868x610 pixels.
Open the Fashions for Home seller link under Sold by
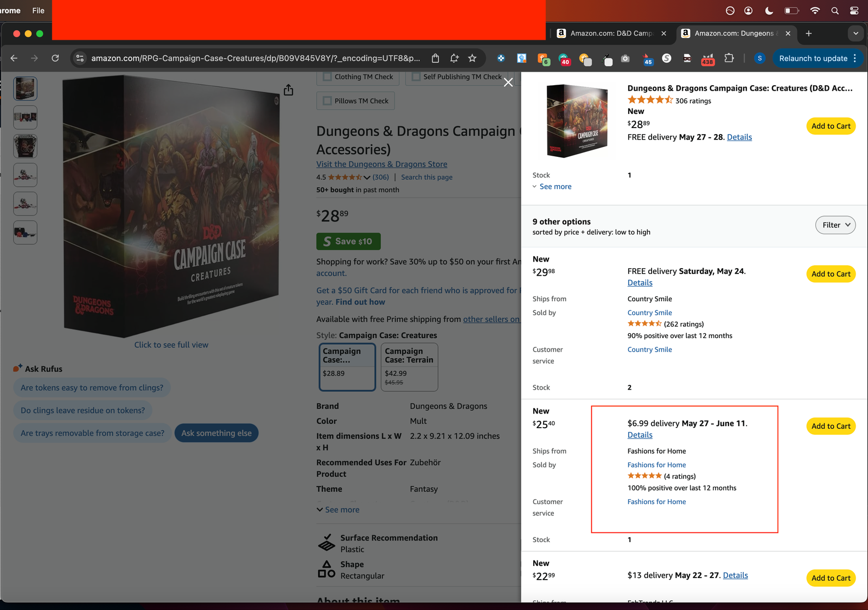[656, 465]
